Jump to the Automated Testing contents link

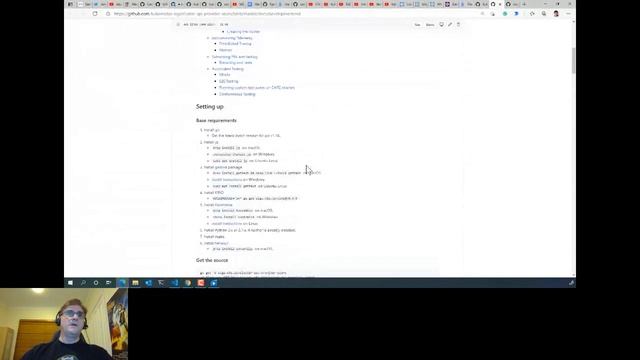click(x=228, y=69)
